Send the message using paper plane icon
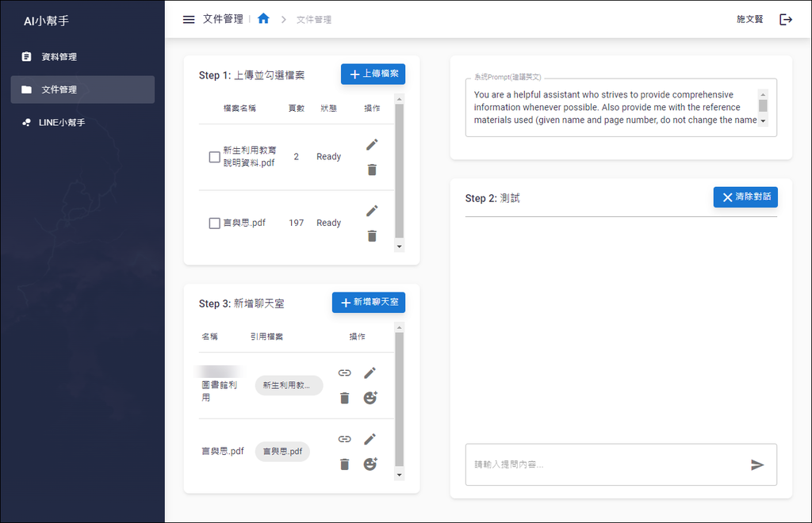 tap(757, 465)
